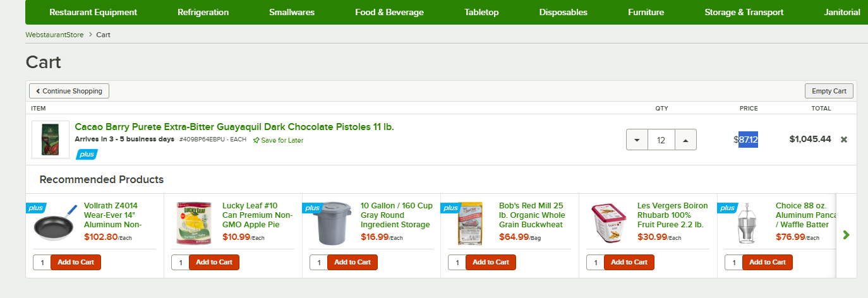Click the Continue Shopping button
The width and height of the screenshot is (868, 298).
pyautogui.click(x=69, y=91)
